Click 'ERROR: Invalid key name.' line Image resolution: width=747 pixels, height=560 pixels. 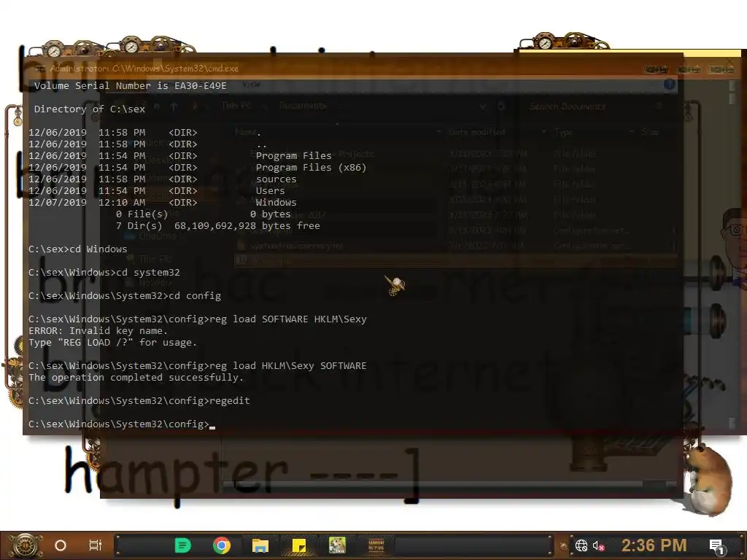click(98, 331)
